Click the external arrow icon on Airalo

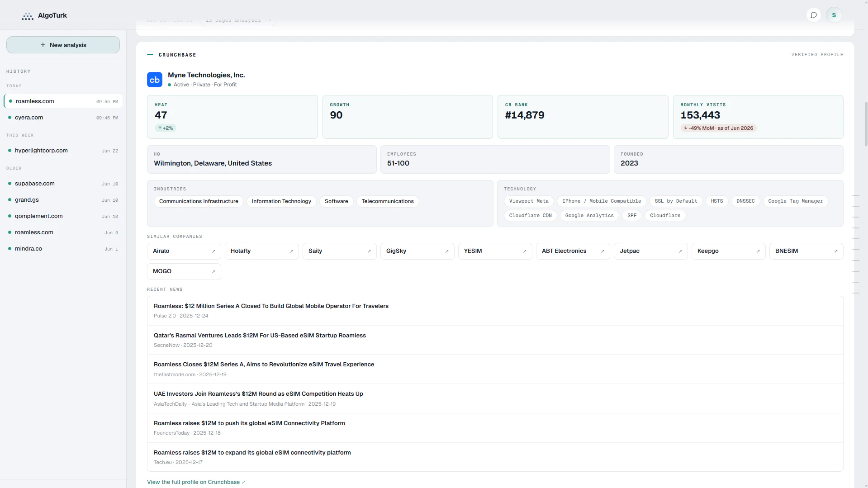pyautogui.click(x=213, y=251)
